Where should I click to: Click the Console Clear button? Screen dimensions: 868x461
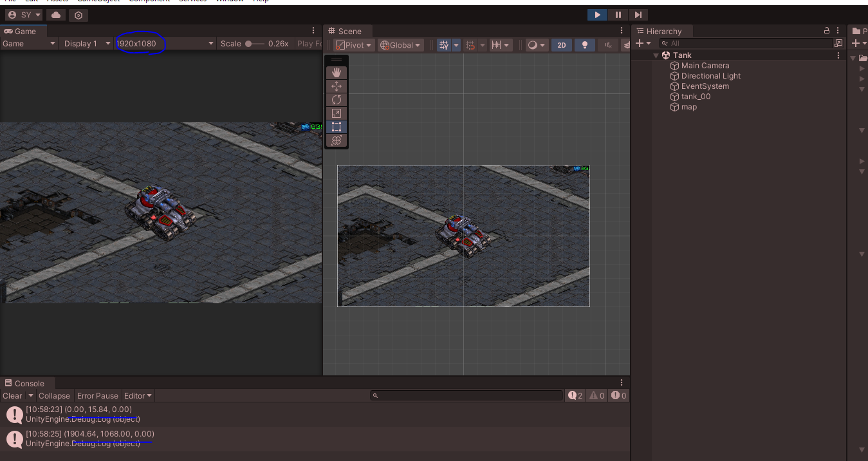point(12,396)
